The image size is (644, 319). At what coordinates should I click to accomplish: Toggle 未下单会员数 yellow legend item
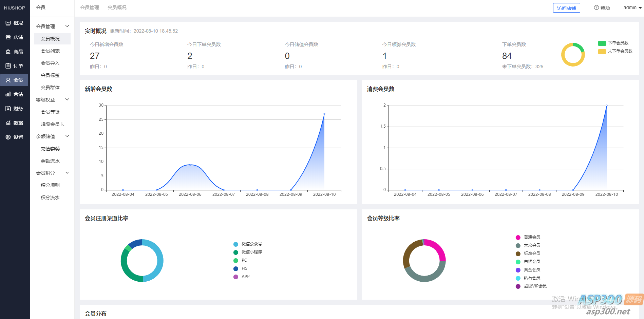click(615, 51)
